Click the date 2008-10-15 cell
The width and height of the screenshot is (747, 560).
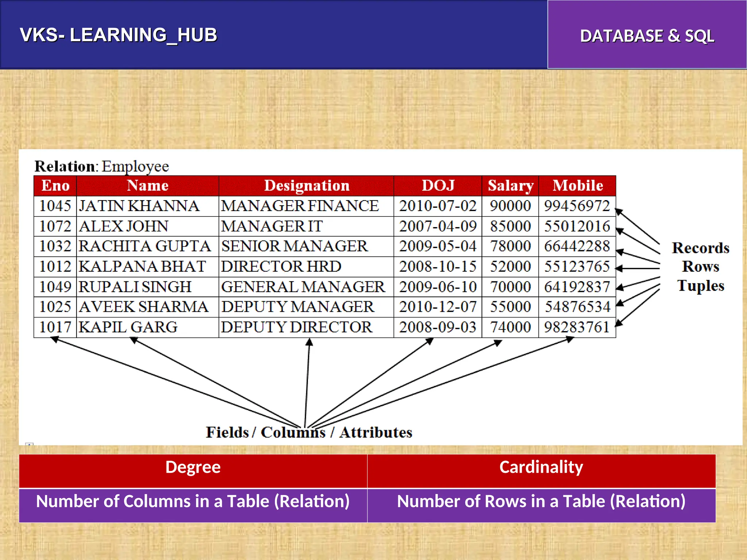pyautogui.click(x=438, y=267)
